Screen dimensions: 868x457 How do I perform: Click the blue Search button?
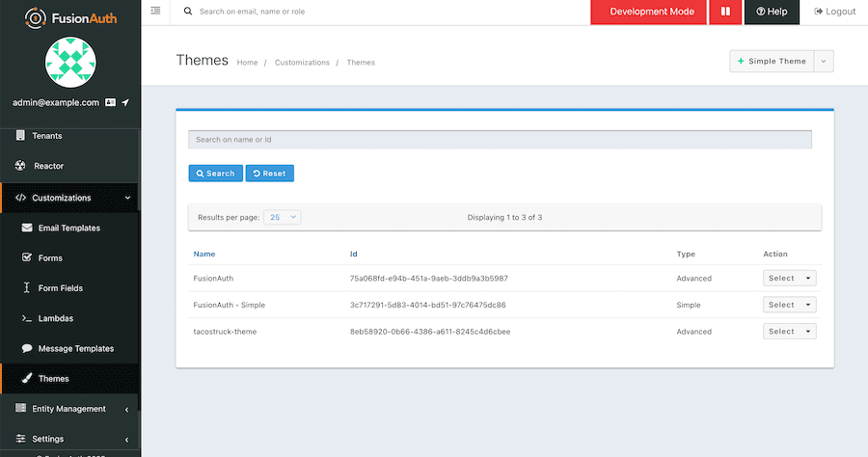coord(215,174)
